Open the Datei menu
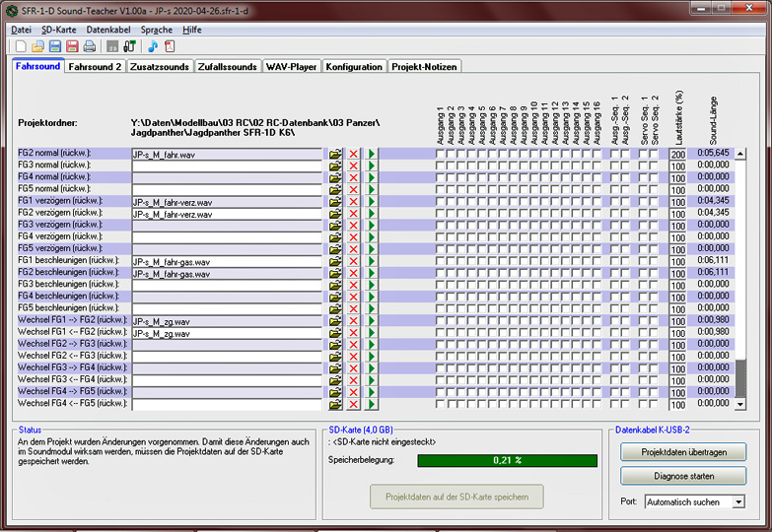 pyautogui.click(x=21, y=30)
